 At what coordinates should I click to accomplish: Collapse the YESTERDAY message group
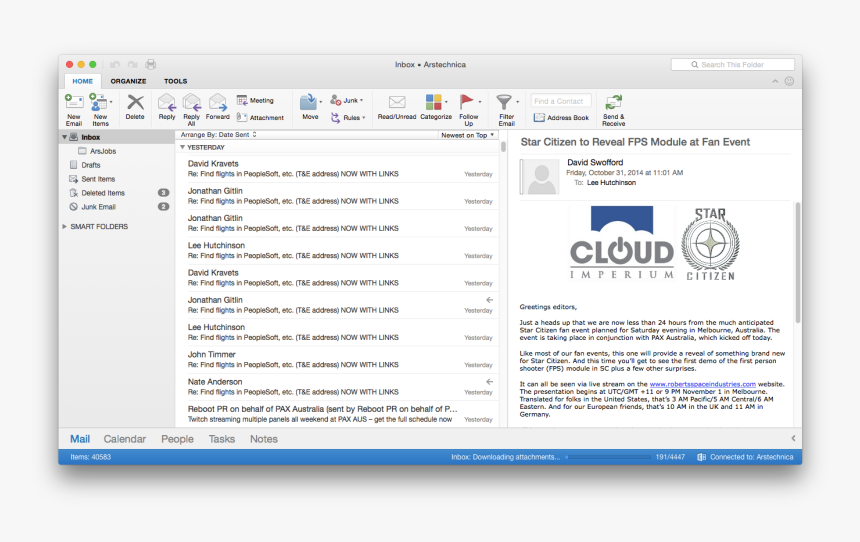point(182,148)
